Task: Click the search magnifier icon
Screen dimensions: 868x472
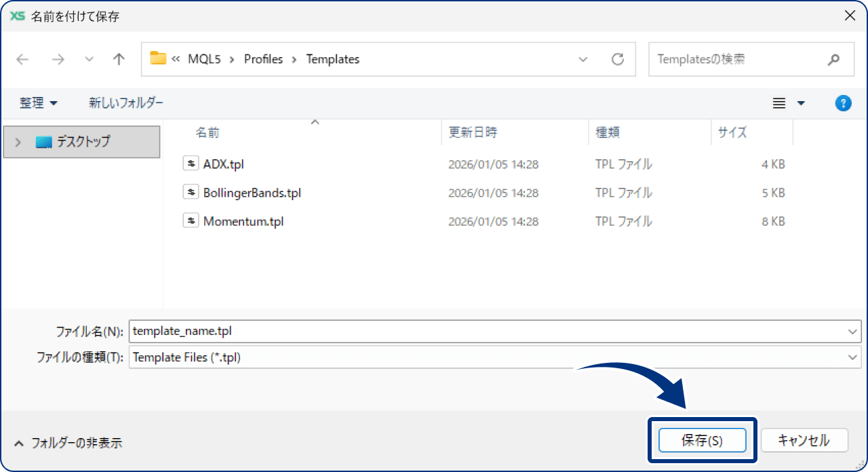Action: 833,60
